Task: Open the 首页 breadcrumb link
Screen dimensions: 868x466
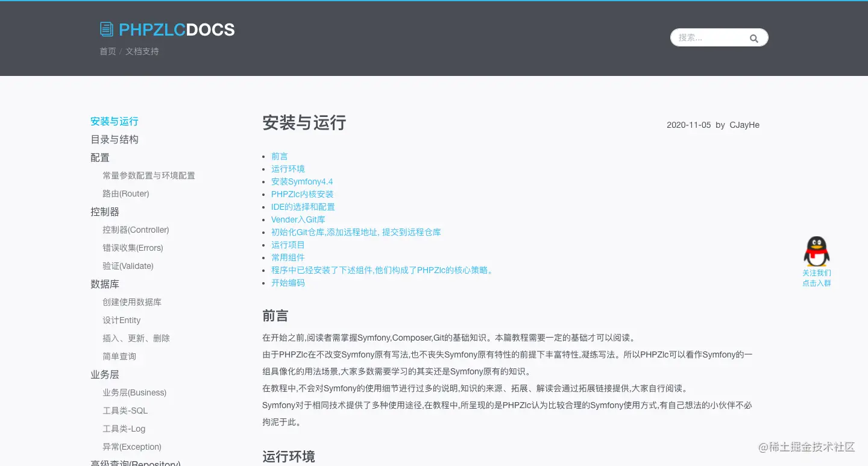Action: coord(107,51)
